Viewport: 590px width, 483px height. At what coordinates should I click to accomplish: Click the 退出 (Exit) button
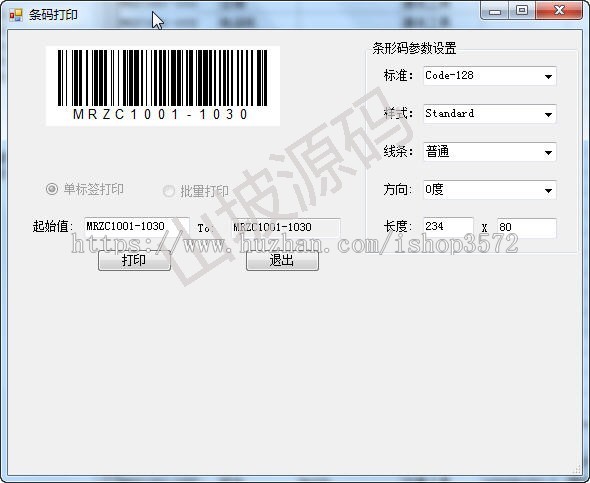click(282, 260)
